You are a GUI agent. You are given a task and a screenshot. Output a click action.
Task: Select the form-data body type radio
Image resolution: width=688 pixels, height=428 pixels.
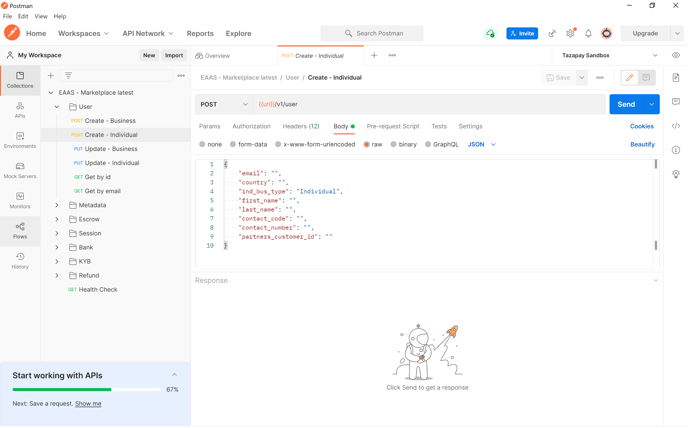coord(233,144)
